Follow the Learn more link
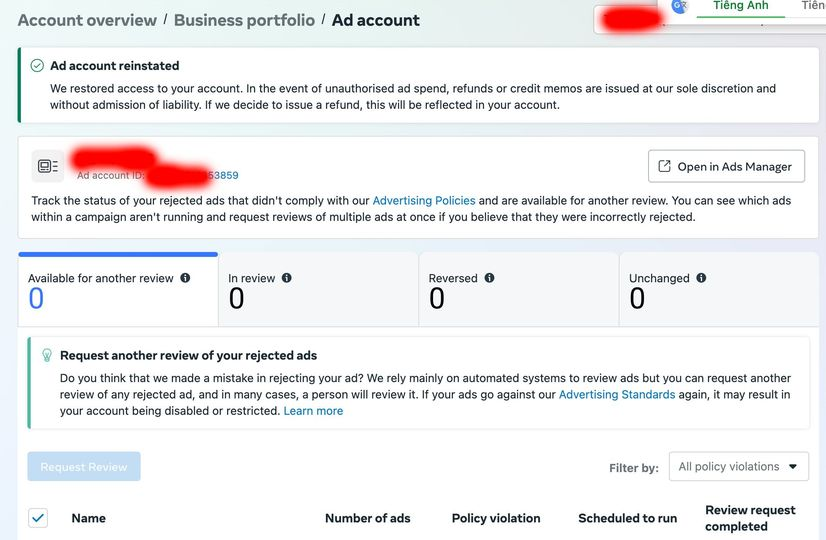The width and height of the screenshot is (826, 540). 313,411
